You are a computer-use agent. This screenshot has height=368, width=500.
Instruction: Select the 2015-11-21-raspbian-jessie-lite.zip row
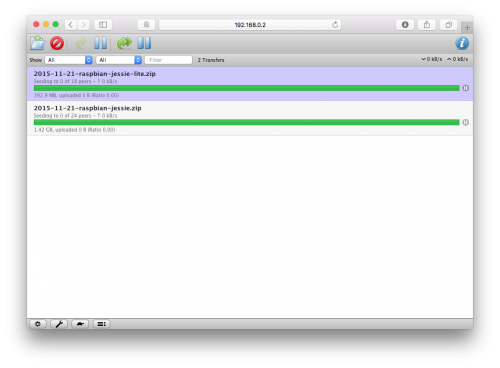click(x=250, y=84)
